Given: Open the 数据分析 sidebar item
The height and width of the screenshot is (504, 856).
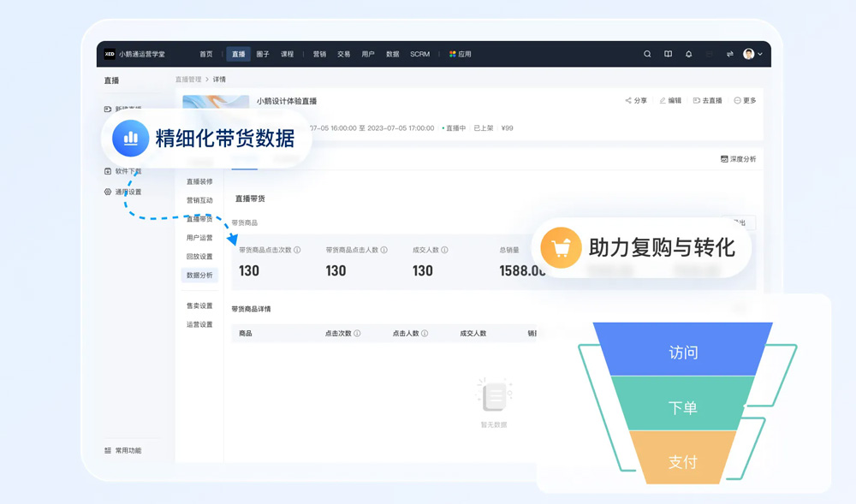Looking at the screenshot, I should pyautogui.click(x=199, y=275).
